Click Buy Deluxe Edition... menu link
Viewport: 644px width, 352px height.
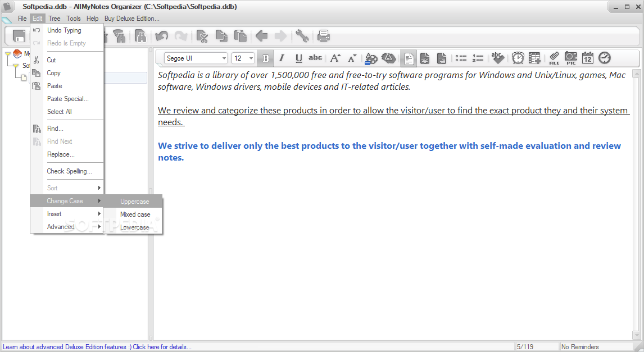(132, 19)
